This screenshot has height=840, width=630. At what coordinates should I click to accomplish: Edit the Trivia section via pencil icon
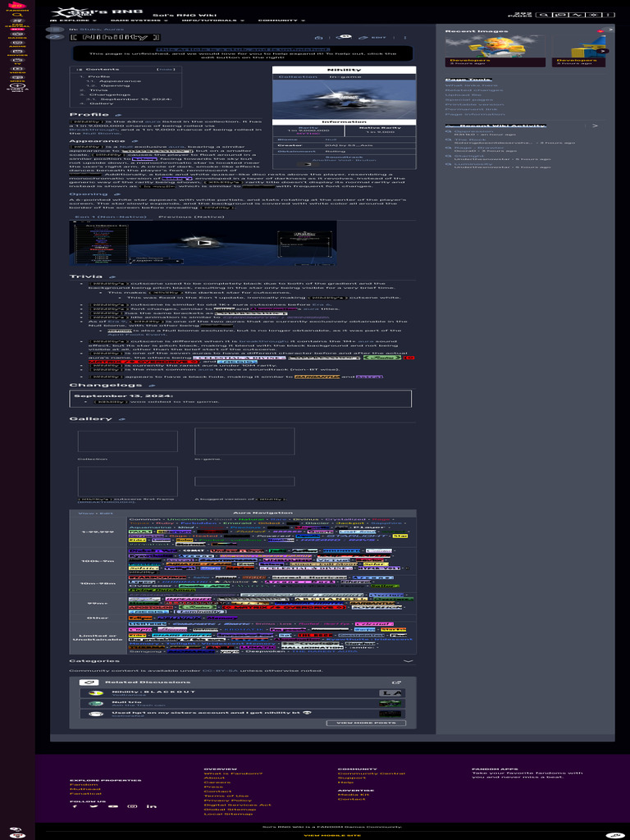(x=112, y=276)
